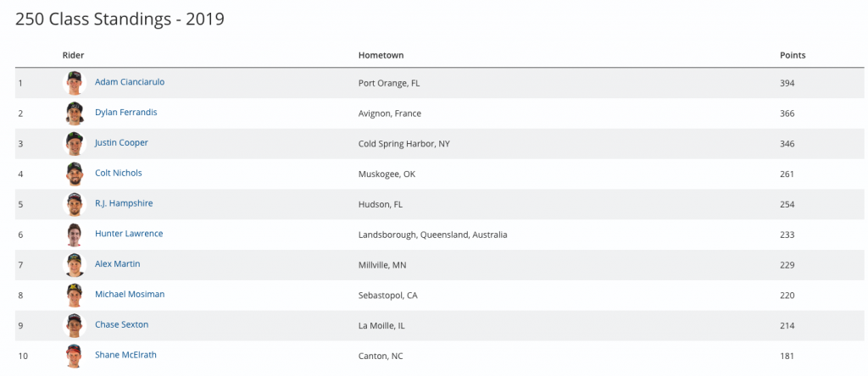Image resolution: width=868 pixels, height=376 pixels.
Task: Open Dylan Ferrandis name link
Action: [125, 113]
